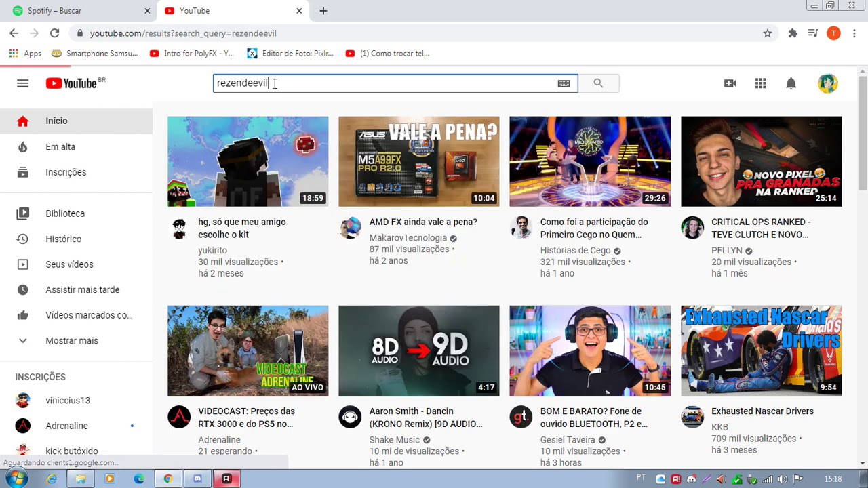Open yukirito Minecraft video thumbnail
Image resolution: width=868 pixels, height=488 pixels.
click(248, 161)
